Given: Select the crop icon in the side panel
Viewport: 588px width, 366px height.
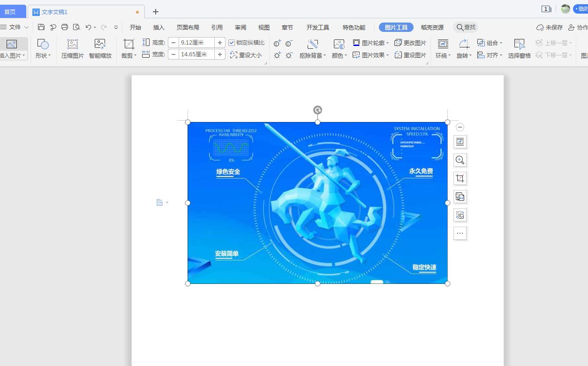Looking at the screenshot, I should coord(460,178).
